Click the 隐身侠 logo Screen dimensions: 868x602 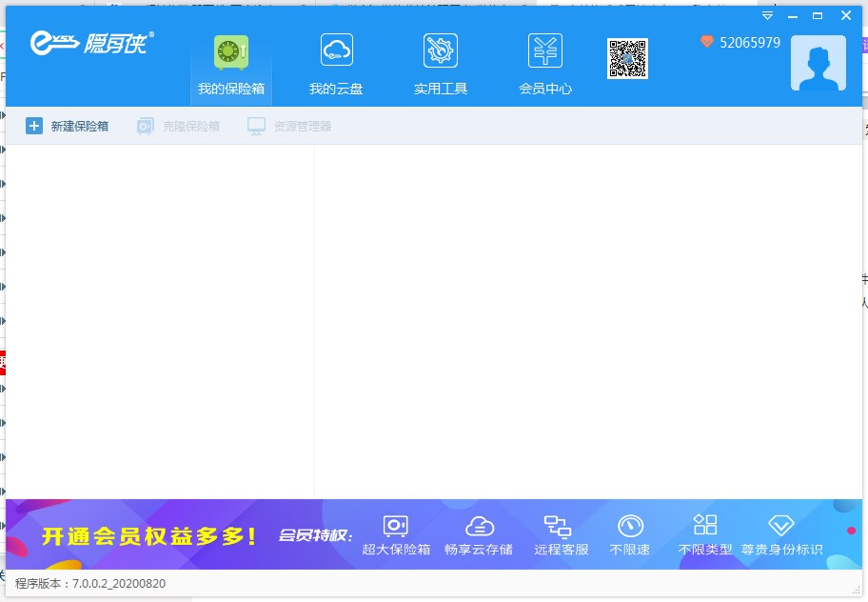[91, 42]
